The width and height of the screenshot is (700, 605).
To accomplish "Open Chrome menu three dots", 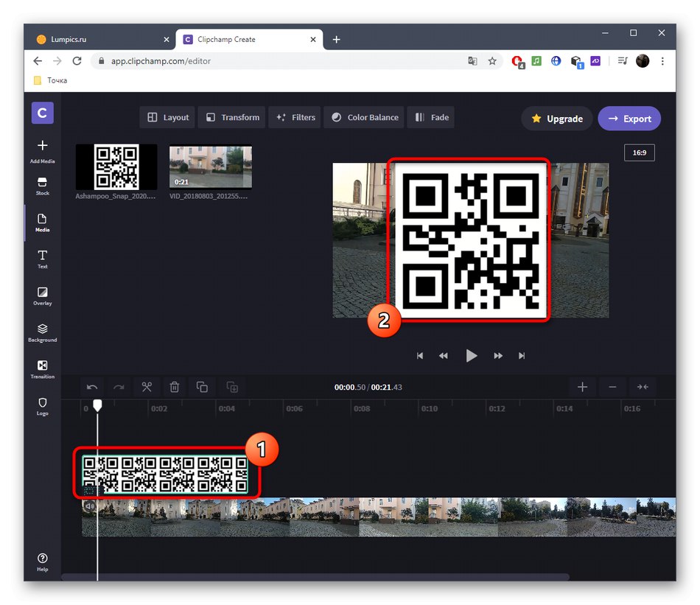I will point(662,61).
